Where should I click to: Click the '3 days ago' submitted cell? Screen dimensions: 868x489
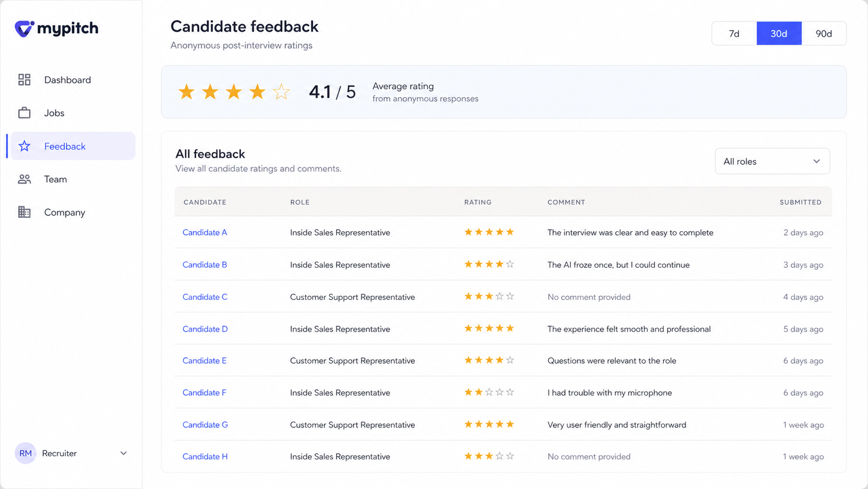point(803,265)
